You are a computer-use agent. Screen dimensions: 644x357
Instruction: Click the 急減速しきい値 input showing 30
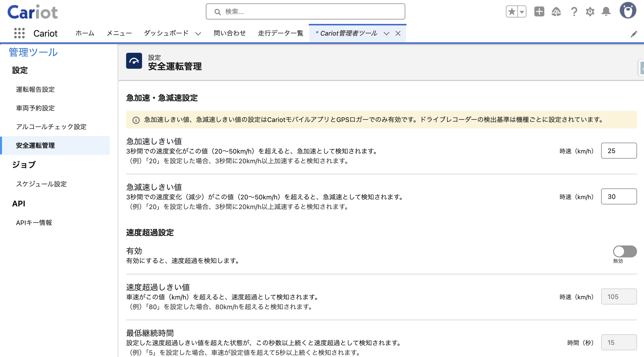(619, 196)
